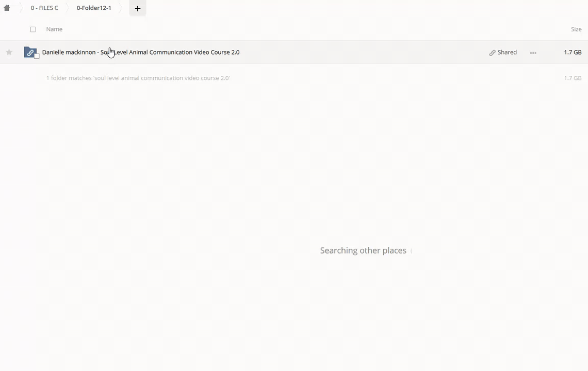
Task: Click the Shared label on the folder row
Action: coord(507,52)
